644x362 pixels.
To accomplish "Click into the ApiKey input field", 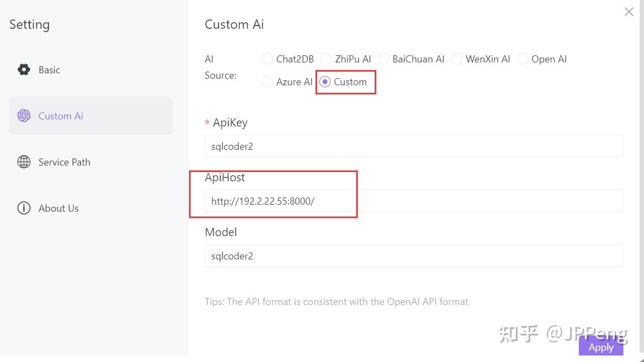I will click(413, 147).
